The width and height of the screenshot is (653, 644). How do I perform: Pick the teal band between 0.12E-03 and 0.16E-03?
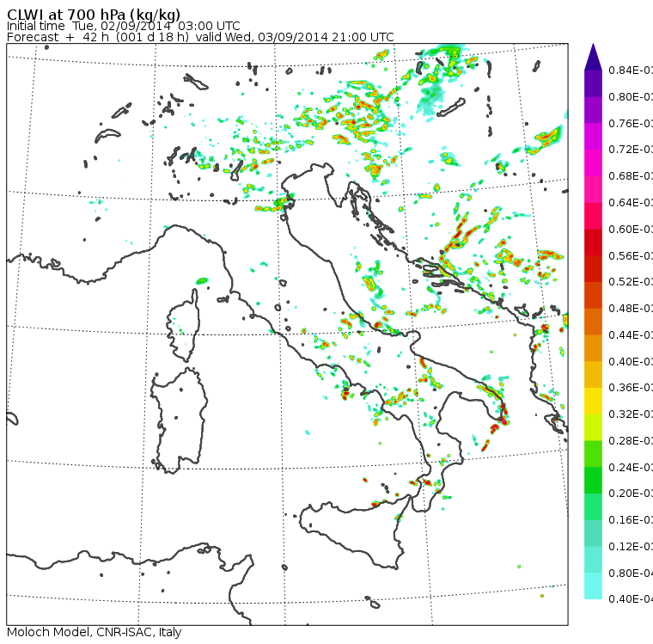coord(593,533)
